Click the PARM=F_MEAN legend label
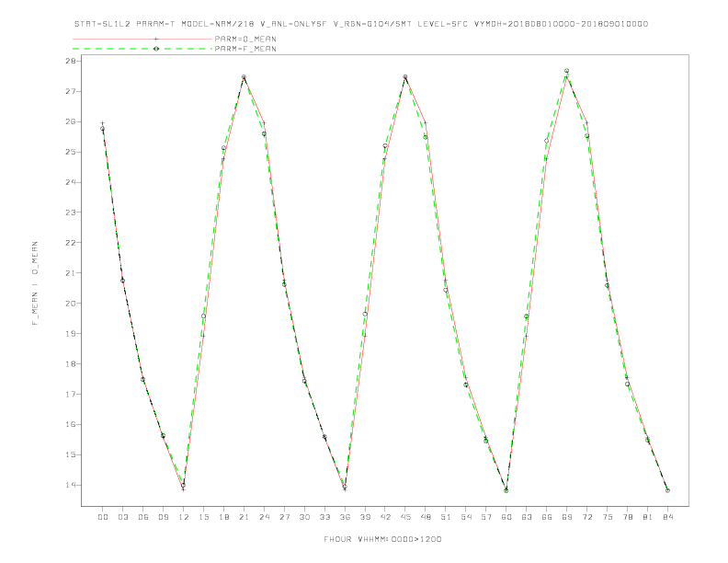 point(245,49)
